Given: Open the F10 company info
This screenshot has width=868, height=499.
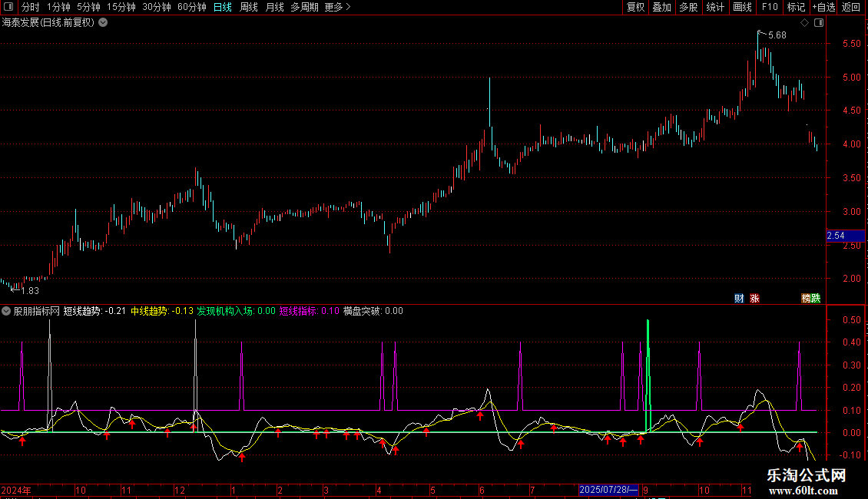Looking at the screenshot, I should 769,8.
